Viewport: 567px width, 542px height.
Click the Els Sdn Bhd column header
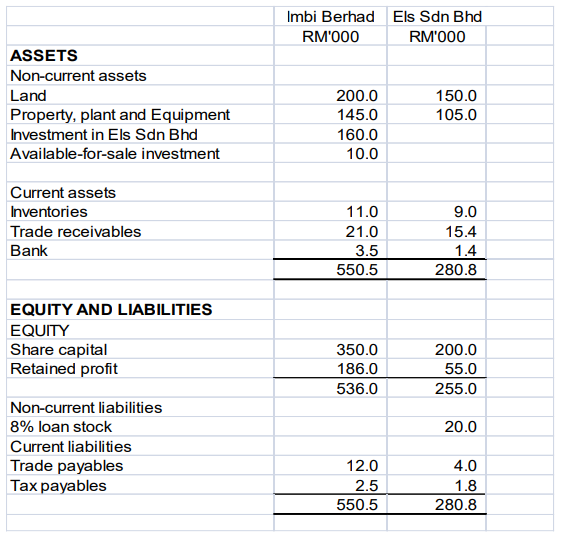437,17
